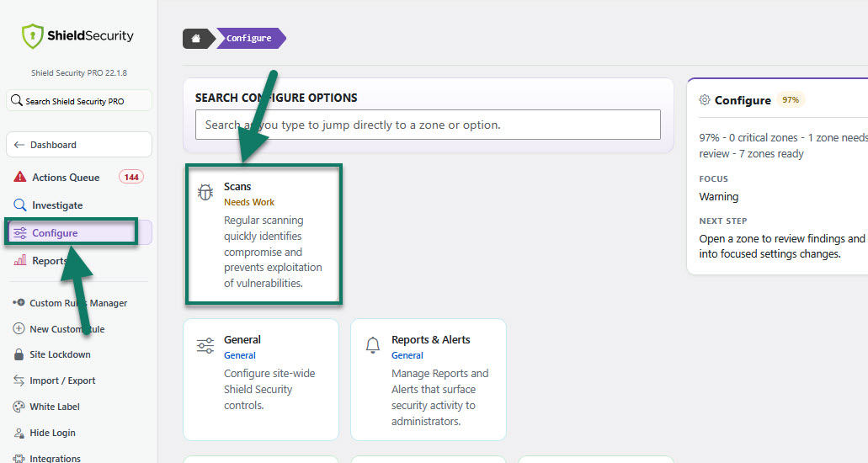Click the Scans bug icon
This screenshot has width=868, height=463.
tap(205, 192)
